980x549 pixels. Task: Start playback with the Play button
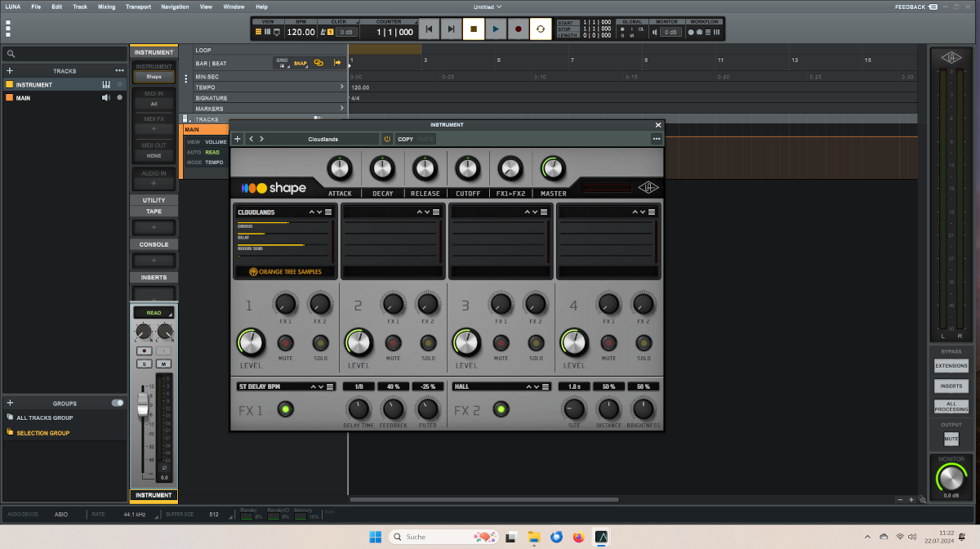point(495,29)
